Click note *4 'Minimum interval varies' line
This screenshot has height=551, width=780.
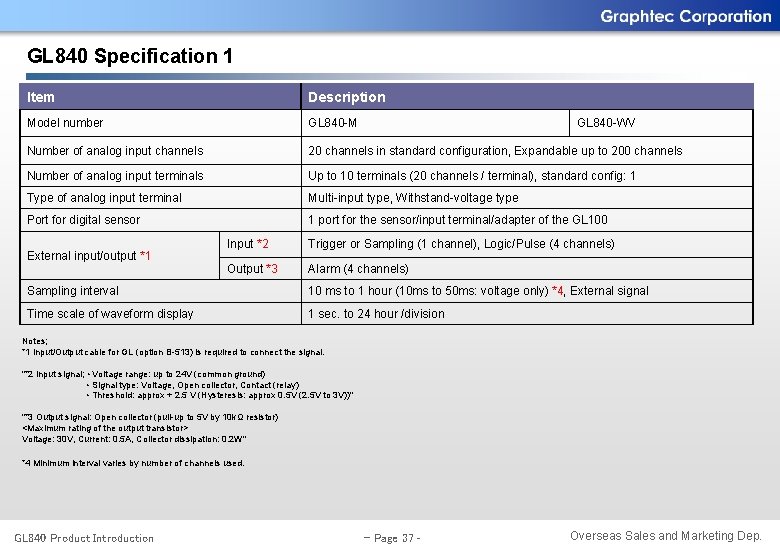coord(133,463)
